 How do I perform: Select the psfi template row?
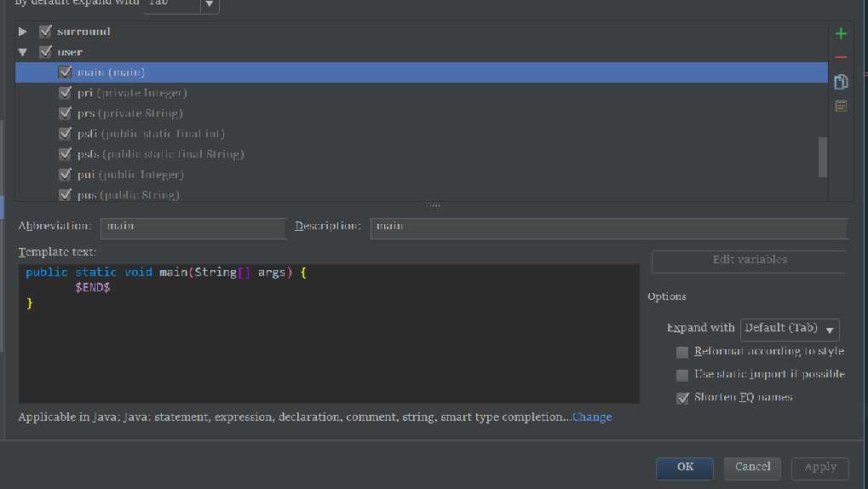click(422, 134)
